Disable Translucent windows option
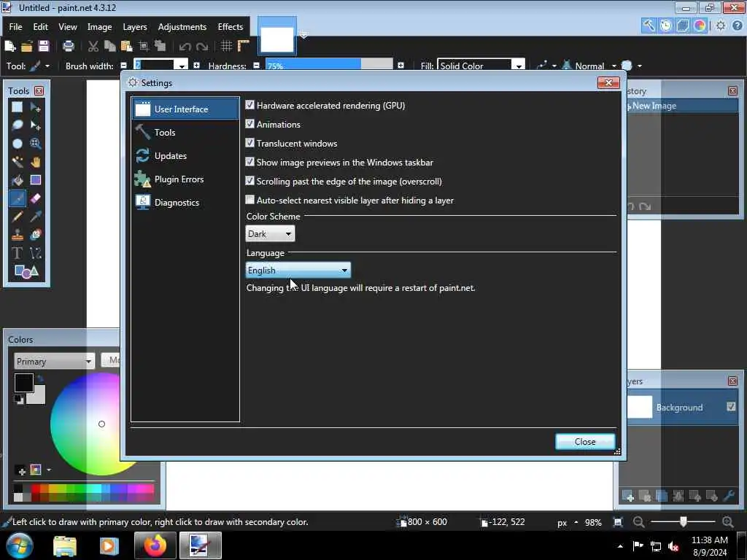 249,143
